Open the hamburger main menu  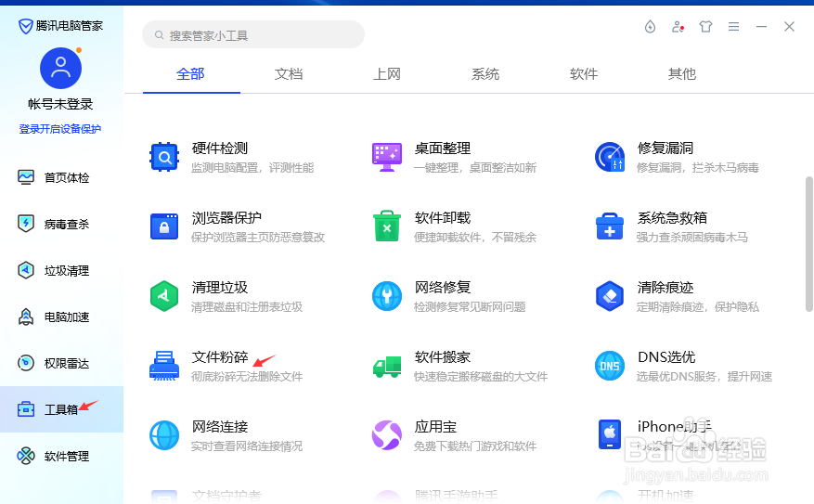pos(733,27)
